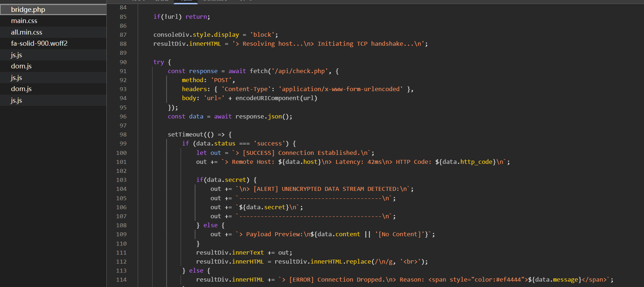Image resolution: width=644 pixels, height=287 pixels.
Task: Click line number 91 in the gutter
Action: (123, 71)
